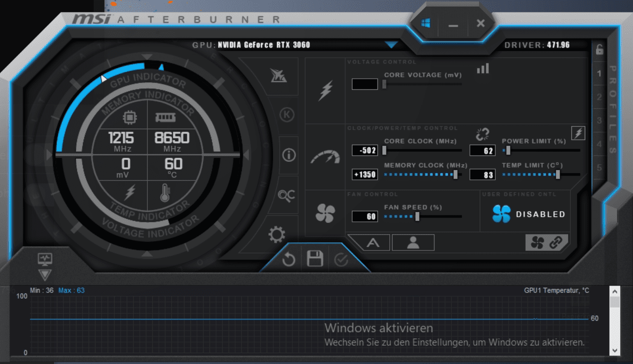This screenshot has width=633, height=364.
Task: Click the 'GPU1 Temperatur, °C' graph title
Action: click(x=556, y=290)
